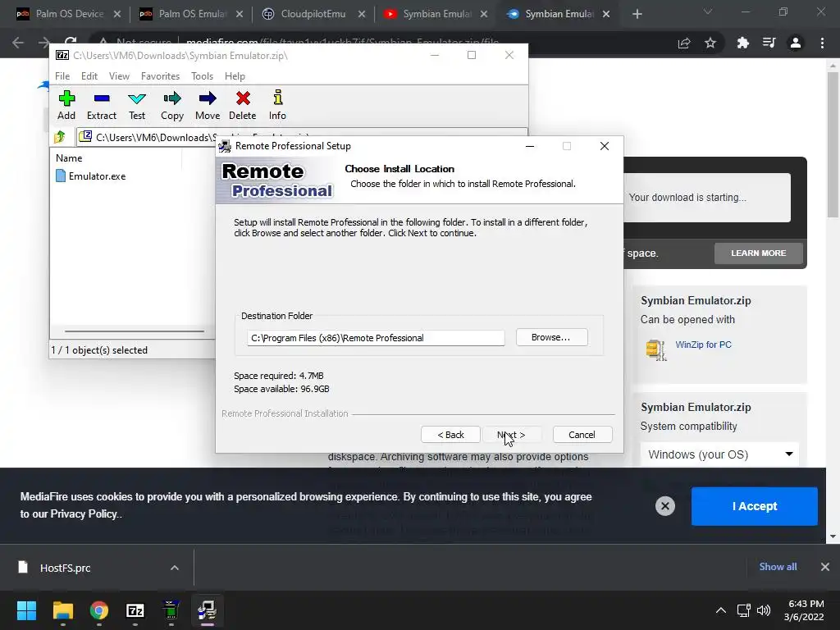Cancel the Remote Professional Setup

(582, 435)
